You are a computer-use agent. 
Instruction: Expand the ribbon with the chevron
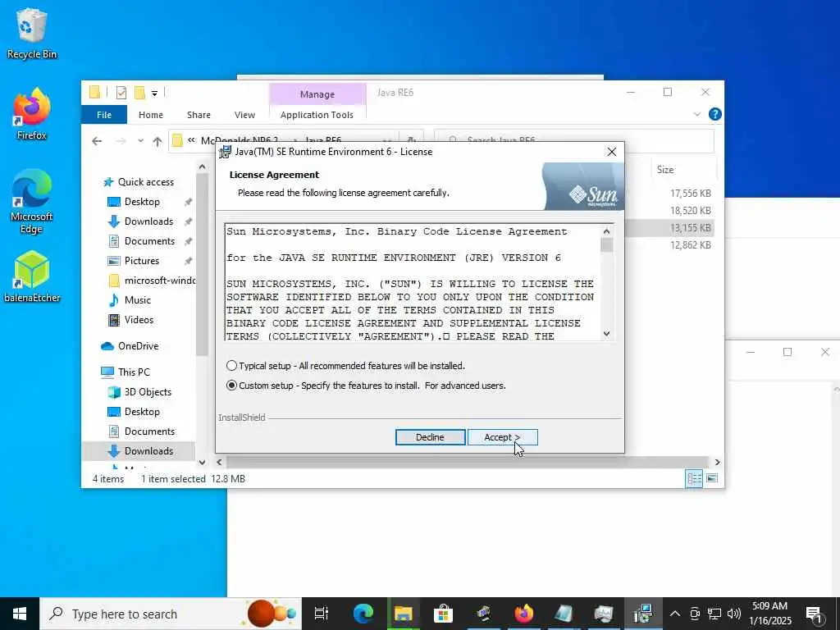(697, 114)
